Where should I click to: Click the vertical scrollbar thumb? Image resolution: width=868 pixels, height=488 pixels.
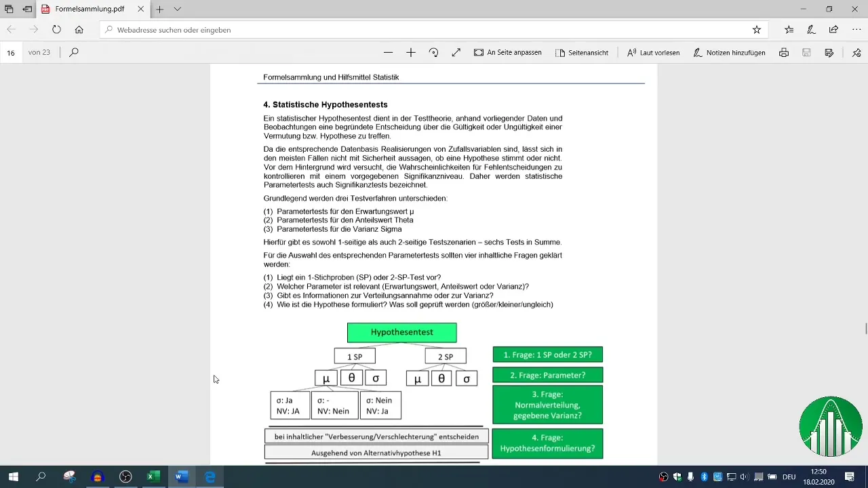click(865, 329)
